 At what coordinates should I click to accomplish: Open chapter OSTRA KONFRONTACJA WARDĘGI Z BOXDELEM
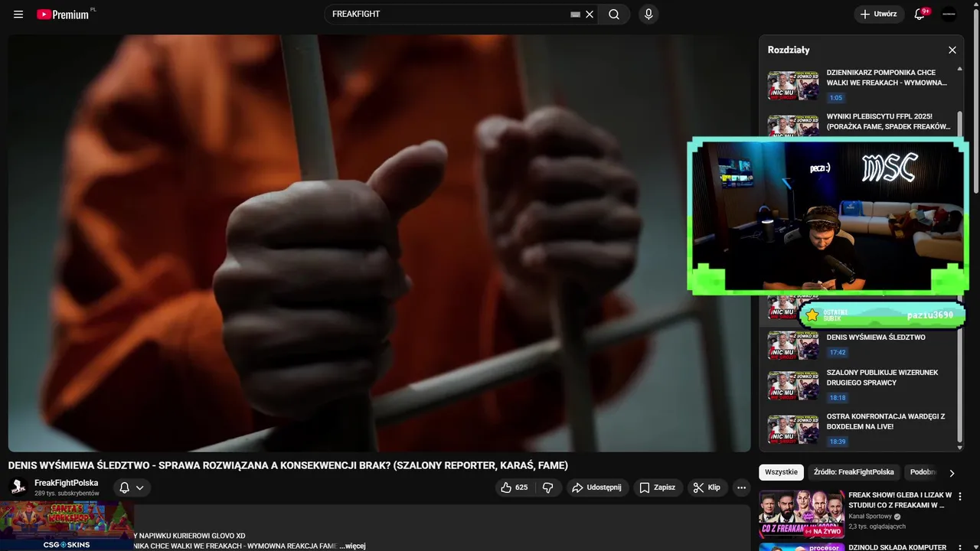pos(886,421)
